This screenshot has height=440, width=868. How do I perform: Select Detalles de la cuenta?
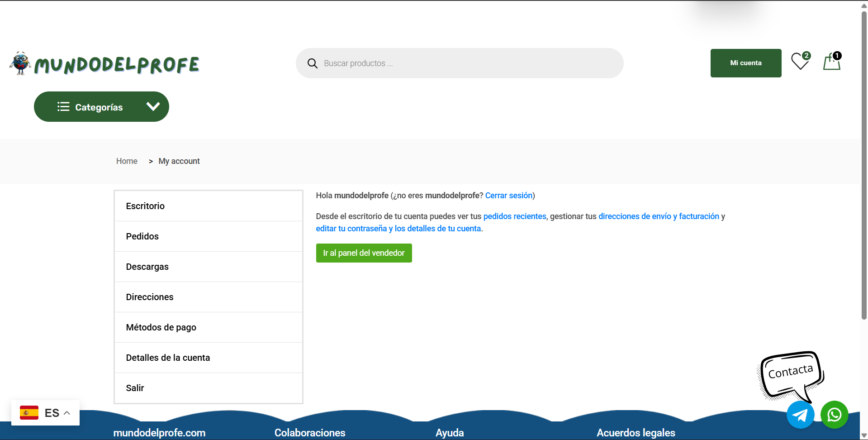click(x=168, y=358)
